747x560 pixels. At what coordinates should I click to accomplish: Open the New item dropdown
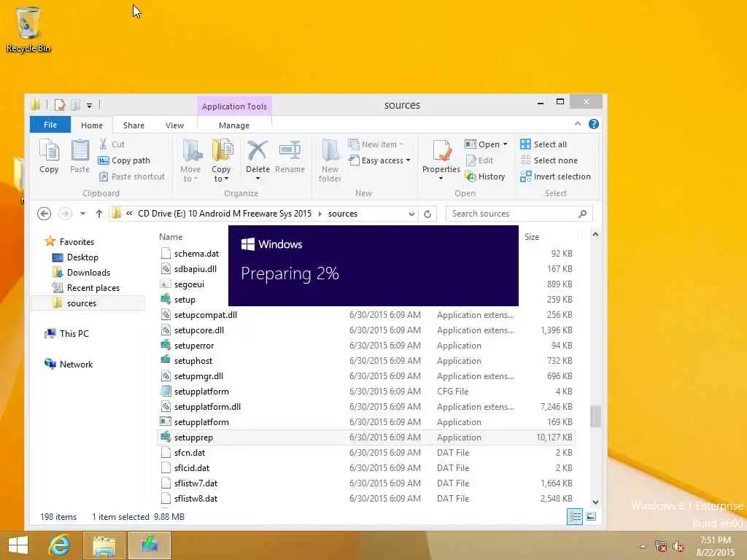coord(376,144)
